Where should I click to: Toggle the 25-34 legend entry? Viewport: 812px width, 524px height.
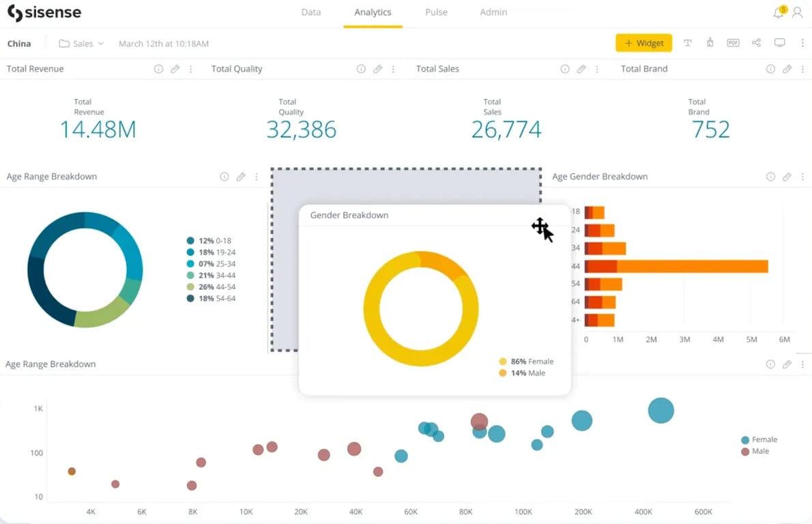pyautogui.click(x=211, y=263)
